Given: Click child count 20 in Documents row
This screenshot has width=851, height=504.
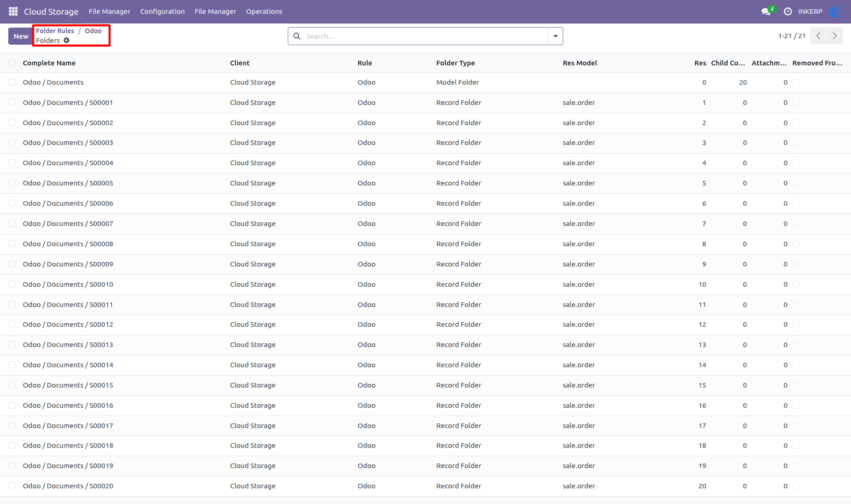Looking at the screenshot, I should click(743, 82).
